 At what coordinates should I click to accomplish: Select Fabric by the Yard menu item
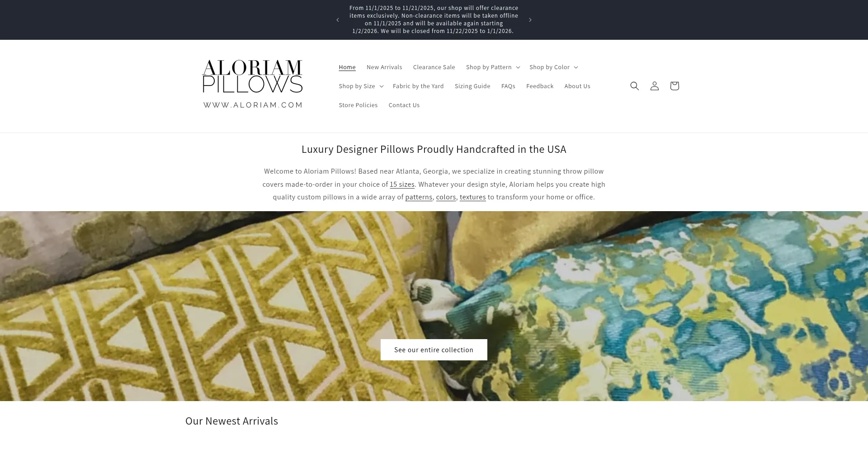point(418,86)
